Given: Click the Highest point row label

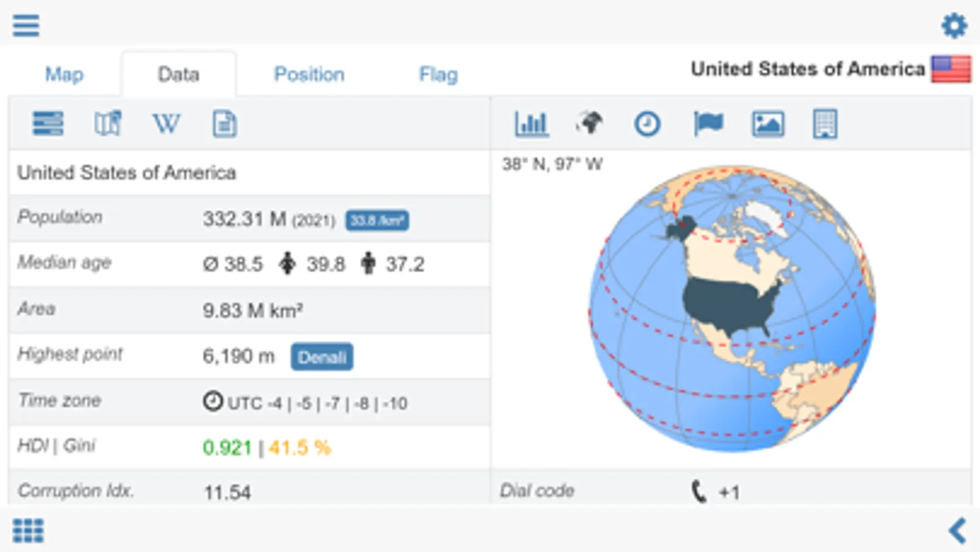Looking at the screenshot, I should coord(70,354).
